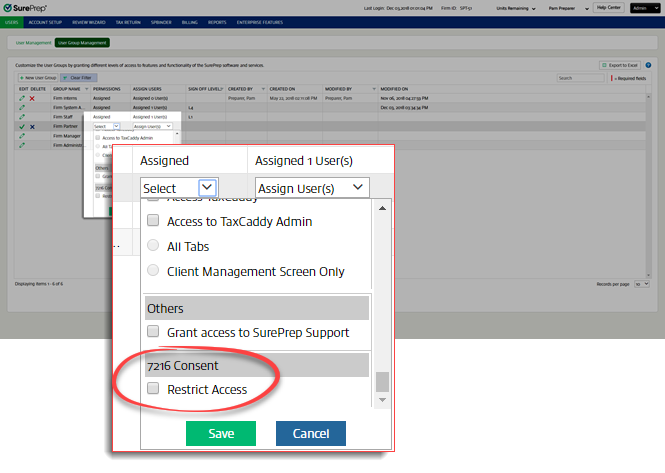Click blue X to cancel Firm Partner edit
The image size is (665, 473).
click(32, 127)
